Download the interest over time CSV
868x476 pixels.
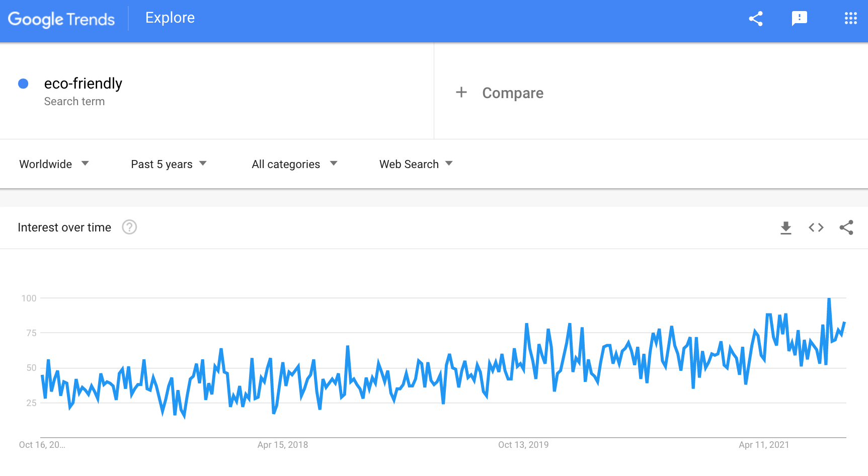(785, 228)
